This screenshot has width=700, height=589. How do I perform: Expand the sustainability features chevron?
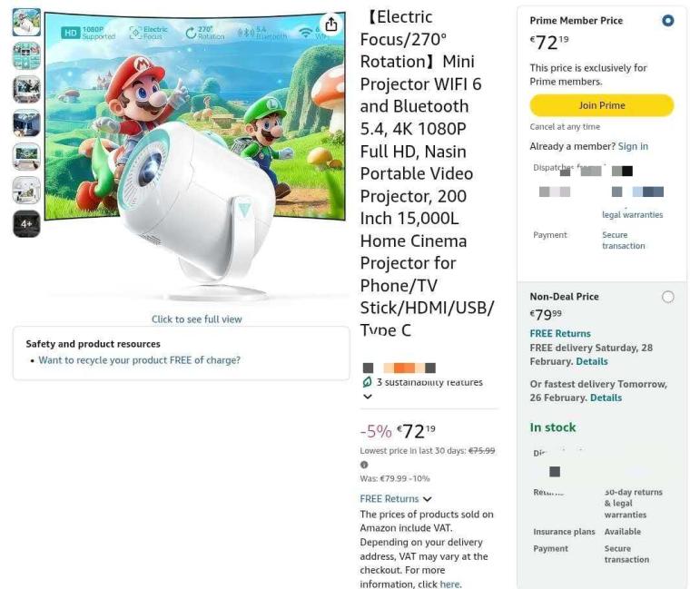368,397
